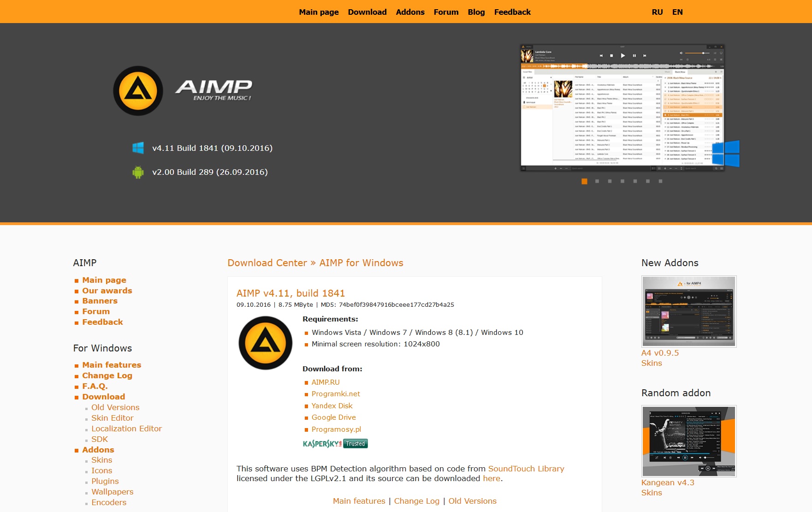Open Wallpapers in the sidebar
Image resolution: width=812 pixels, height=512 pixels.
coord(112,492)
